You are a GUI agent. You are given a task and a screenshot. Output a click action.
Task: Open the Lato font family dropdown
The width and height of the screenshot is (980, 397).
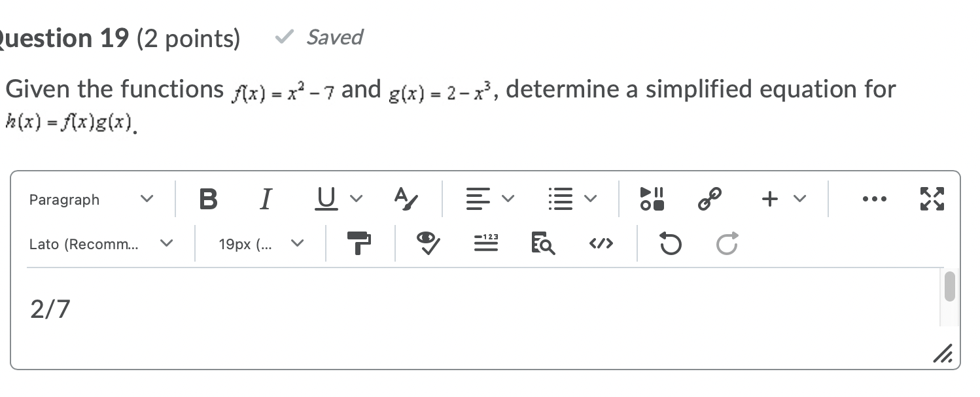101,243
